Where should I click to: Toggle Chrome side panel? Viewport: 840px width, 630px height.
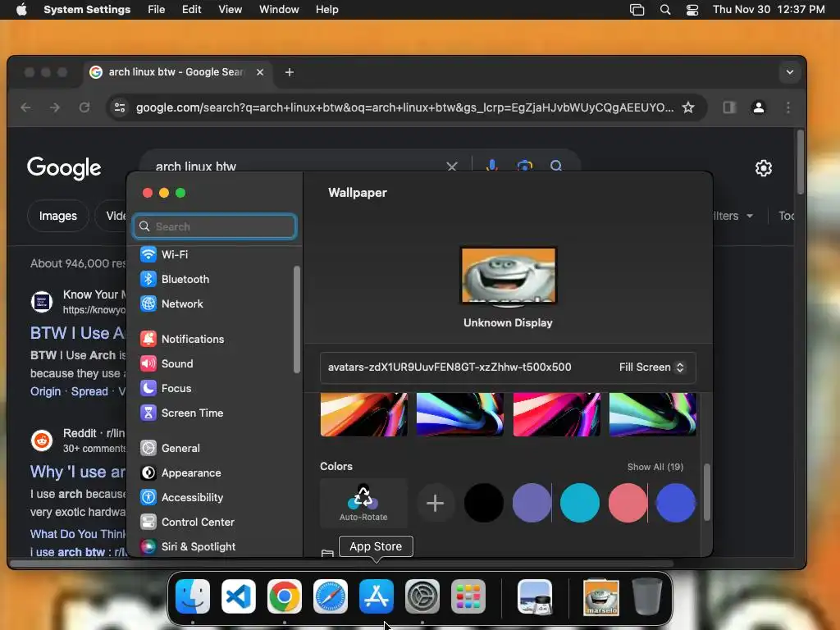[x=729, y=107]
